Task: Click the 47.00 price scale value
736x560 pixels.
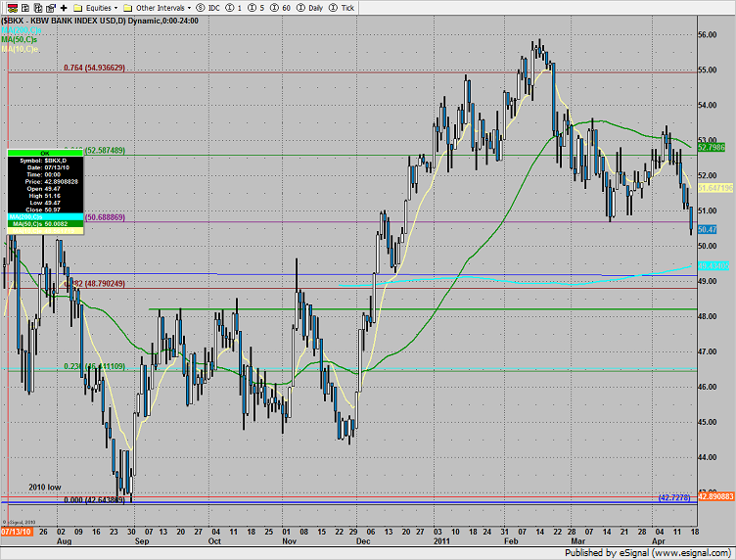Action: click(708, 351)
